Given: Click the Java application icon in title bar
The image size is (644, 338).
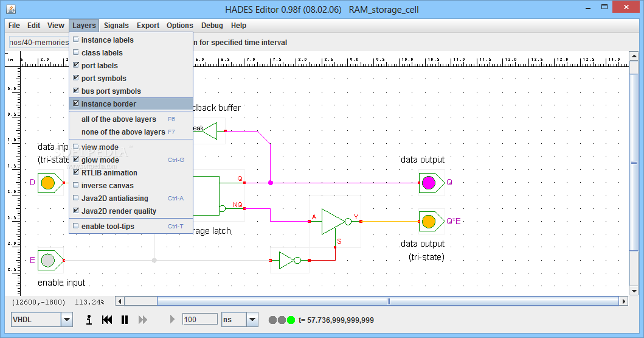Looking at the screenshot, I should coord(11,9).
